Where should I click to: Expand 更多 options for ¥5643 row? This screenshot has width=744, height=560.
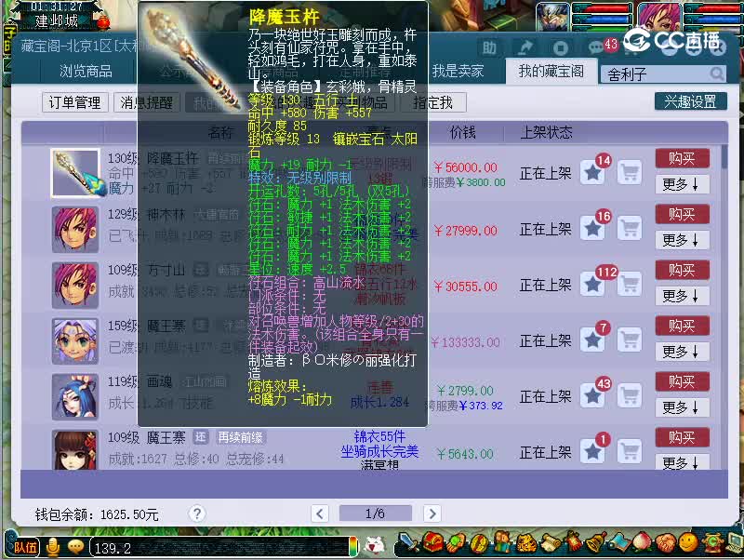click(683, 461)
